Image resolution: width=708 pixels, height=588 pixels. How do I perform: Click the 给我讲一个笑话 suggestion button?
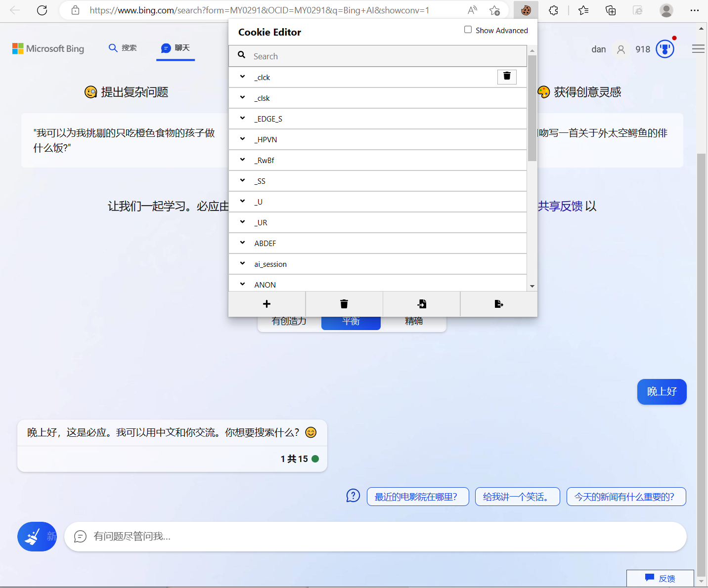tap(517, 497)
